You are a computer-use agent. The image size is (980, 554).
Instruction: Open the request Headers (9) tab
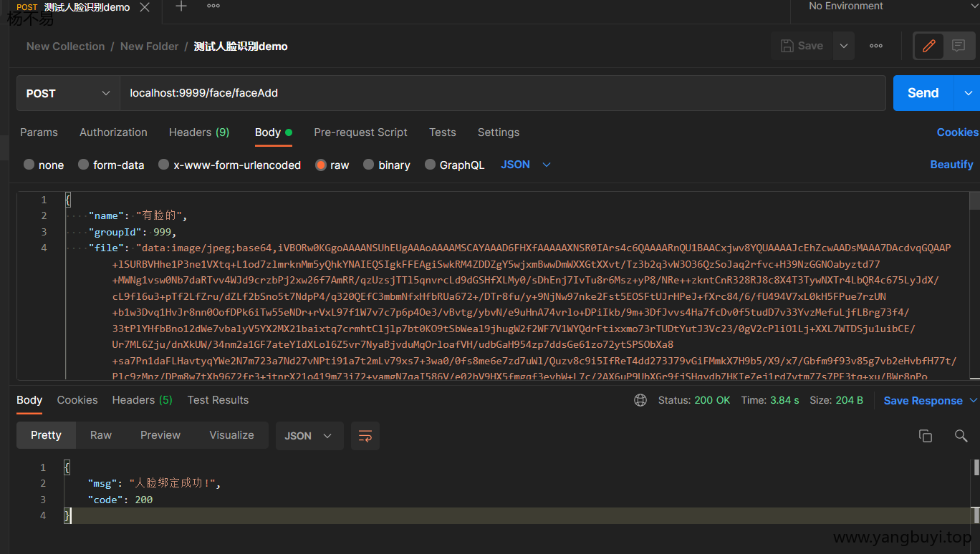coord(199,132)
